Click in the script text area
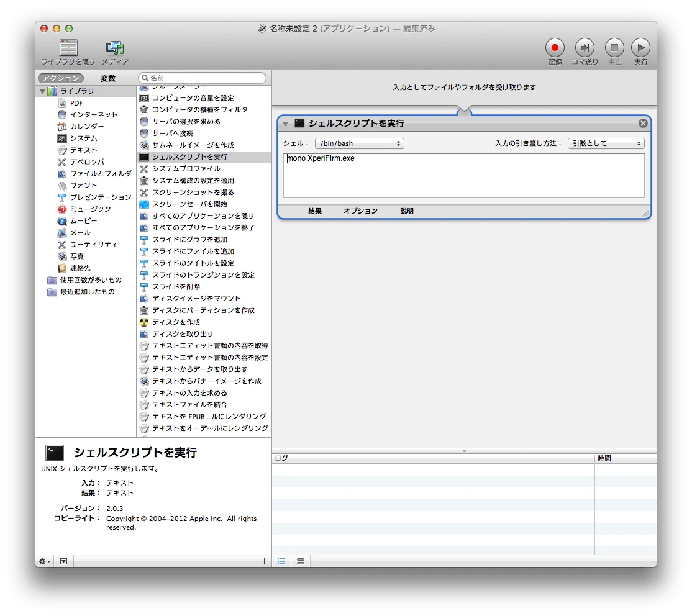This screenshot has width=692, height=616. pyautogui.click(x=464, y=176)
